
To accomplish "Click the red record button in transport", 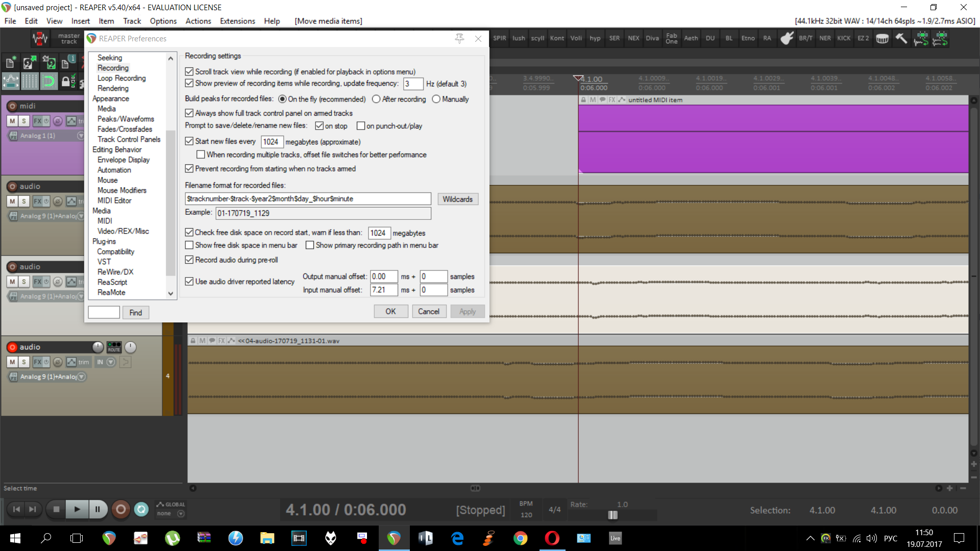I will (x=120, y=509).
